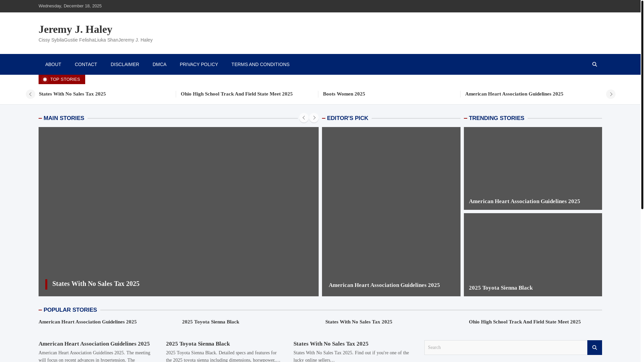Click the "EDITOR'S PICK" section heading
Viewport: 644px width, 362px height.
[x=347, y=118]
